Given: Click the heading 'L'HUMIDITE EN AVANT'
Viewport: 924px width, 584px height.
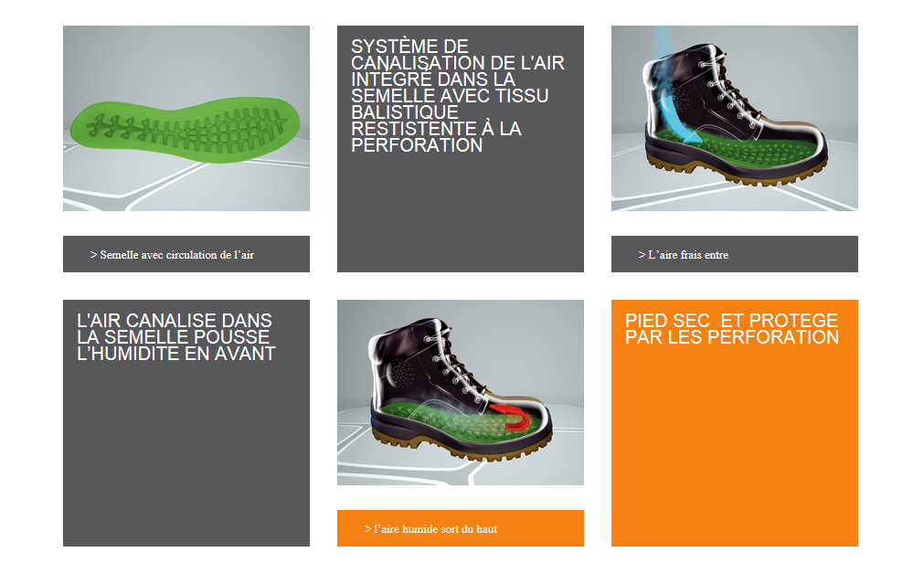Looking at the screenshot, I should [176, 354].
